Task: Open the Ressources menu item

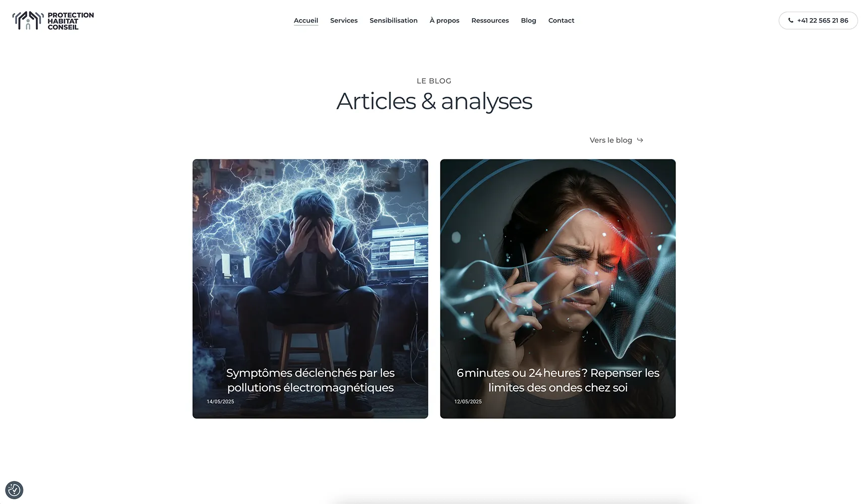Action: pos(490,21)
